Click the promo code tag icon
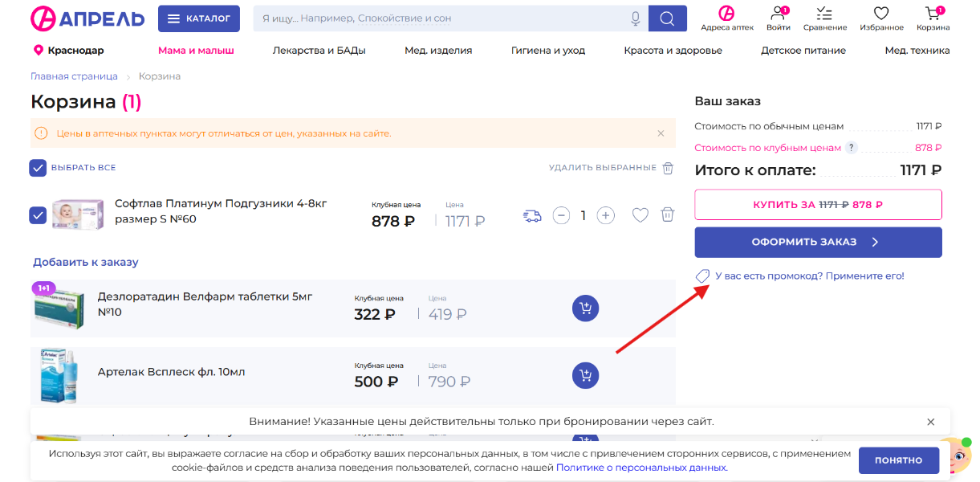The width and height of the screenshot is (980, 482). click(702, 276)
